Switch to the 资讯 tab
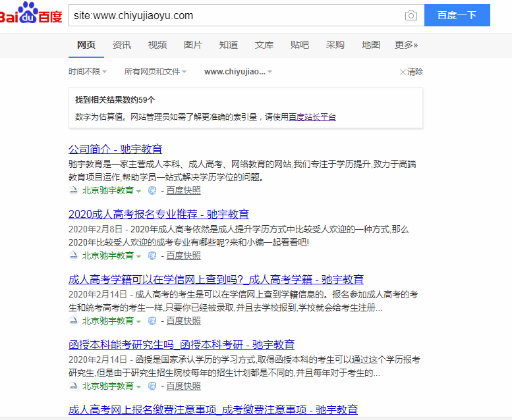The height and width of the screenshot is (420, 512). pyautogui.click(x=122, y=45)
